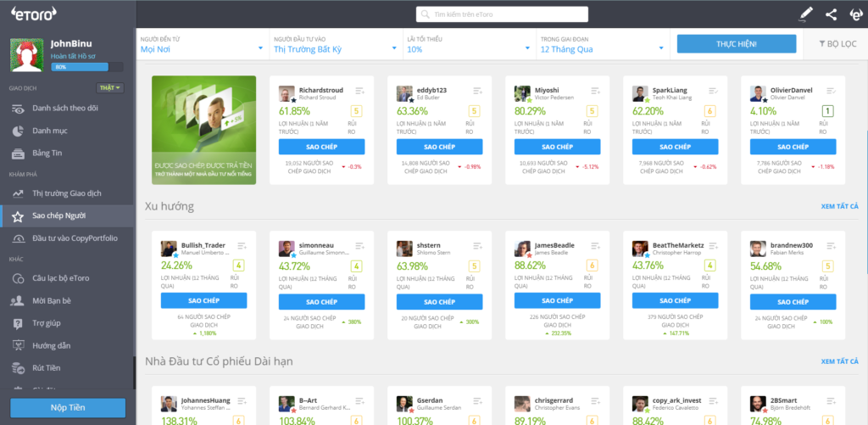Image resolution: width=868 pixels, height=425 pixels.
Task: Click XEM TẤT CẢ for Nhà Đầu tư Cổ phiếu
Action: pyautogui.click(x=840, y=362)
